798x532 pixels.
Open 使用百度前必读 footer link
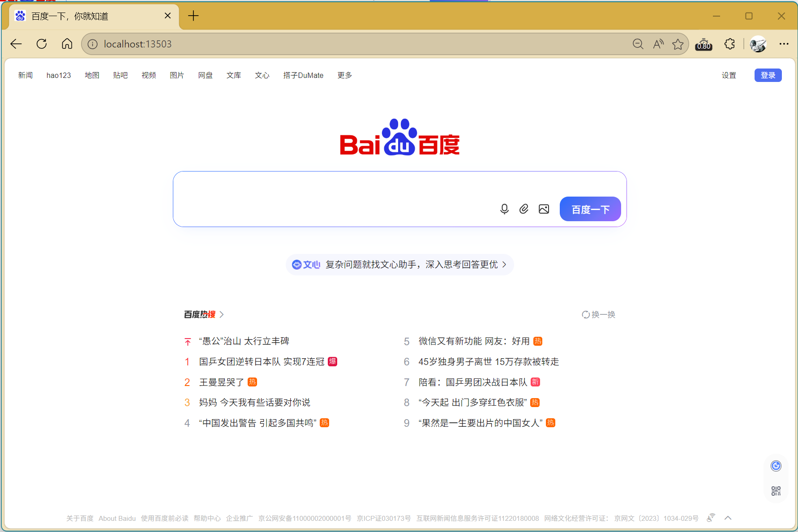(x=165, y=518)
